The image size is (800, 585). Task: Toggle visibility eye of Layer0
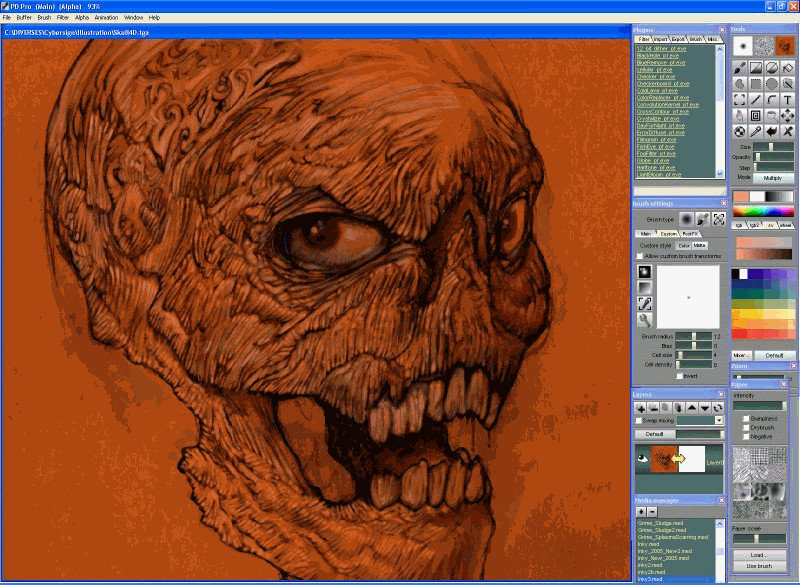(642, 459)
